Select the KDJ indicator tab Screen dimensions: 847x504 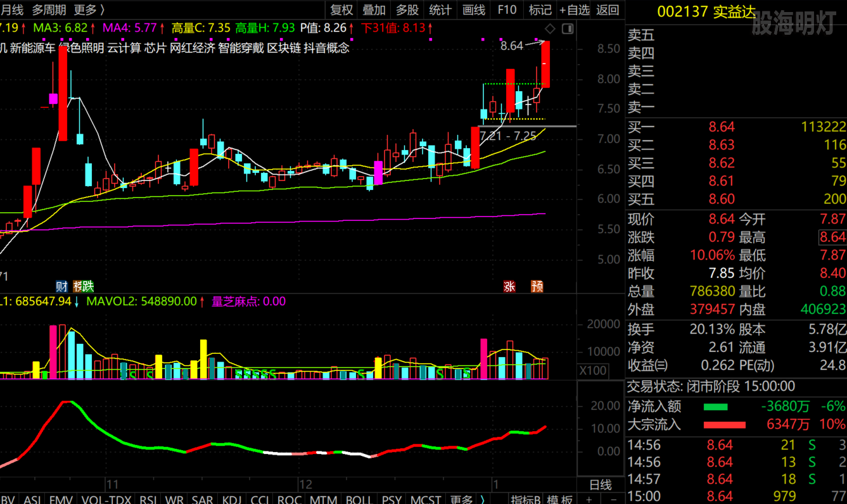[x=232, y=500]
